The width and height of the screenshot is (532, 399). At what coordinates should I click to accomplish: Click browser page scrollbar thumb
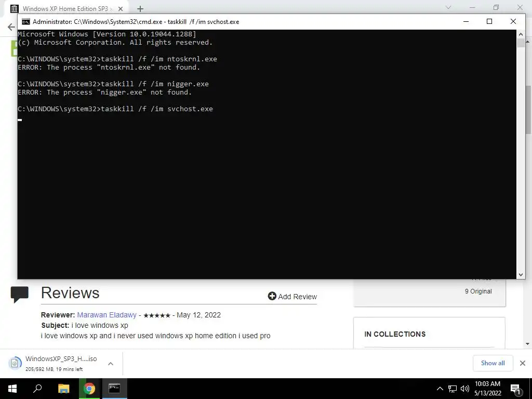[528, 109]
